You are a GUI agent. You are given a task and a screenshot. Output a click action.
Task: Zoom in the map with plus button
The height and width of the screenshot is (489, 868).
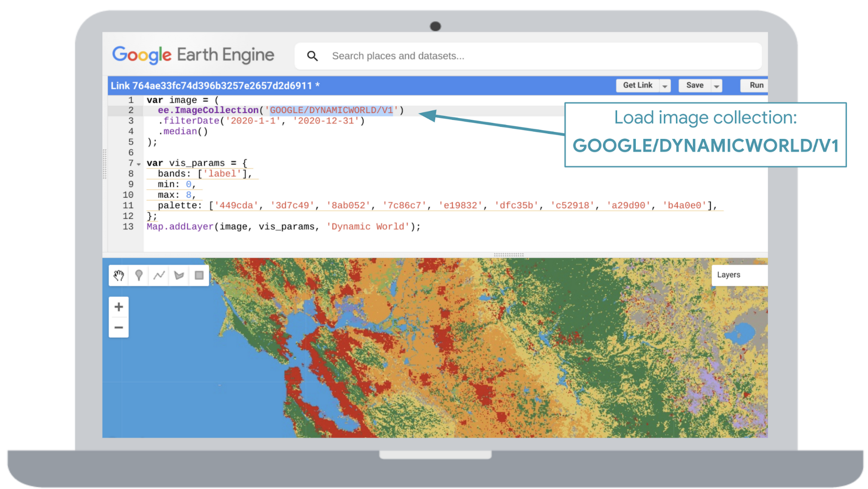[x=118, y=307]
